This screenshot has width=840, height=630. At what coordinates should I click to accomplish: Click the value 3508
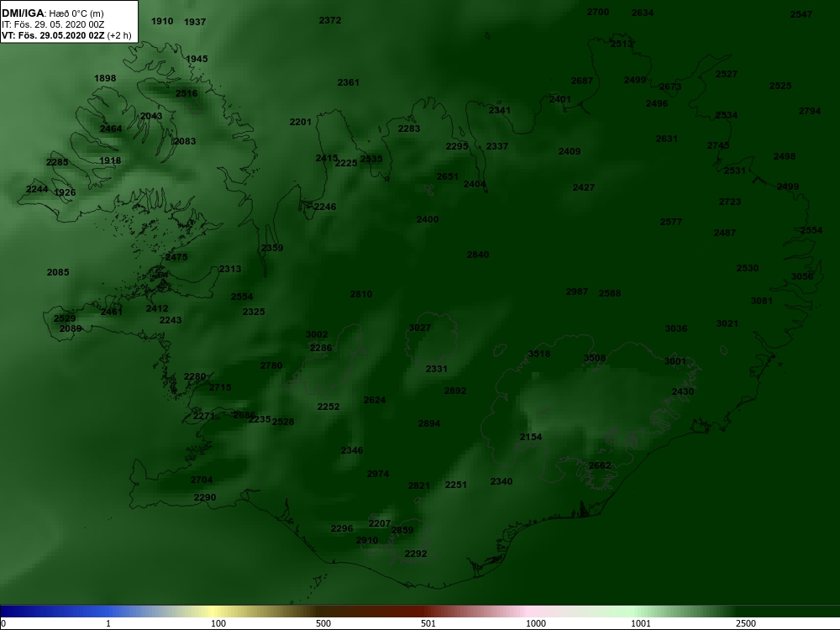tap(595, 359)
